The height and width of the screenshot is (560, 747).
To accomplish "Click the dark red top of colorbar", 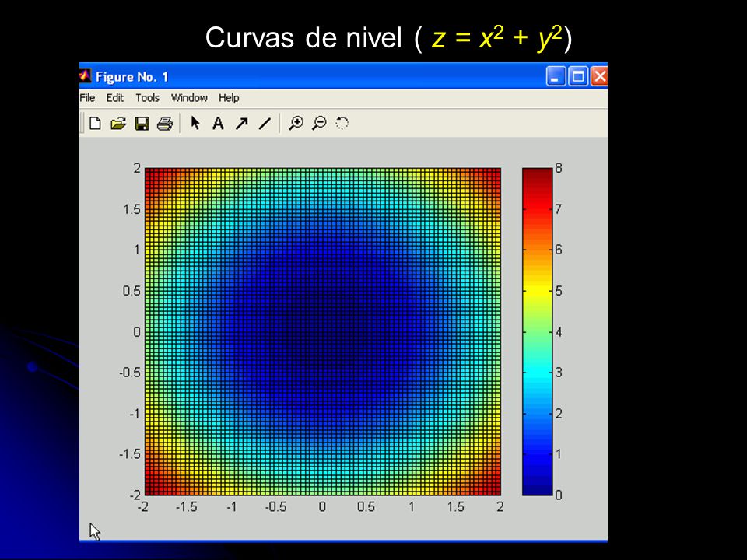I will pyautogui.click(x=538, y=173).
